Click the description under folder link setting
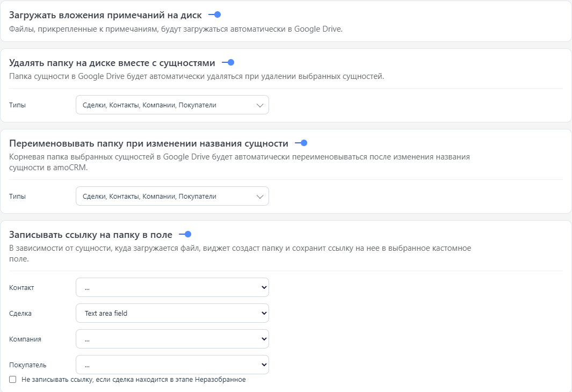Image resolution: width=572 pixels, height=392 pixels. coord(239,248)
